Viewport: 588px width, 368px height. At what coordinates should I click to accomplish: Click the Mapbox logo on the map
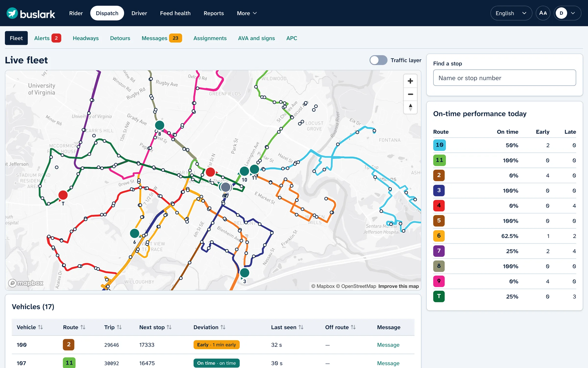click(x=26, y=283)
